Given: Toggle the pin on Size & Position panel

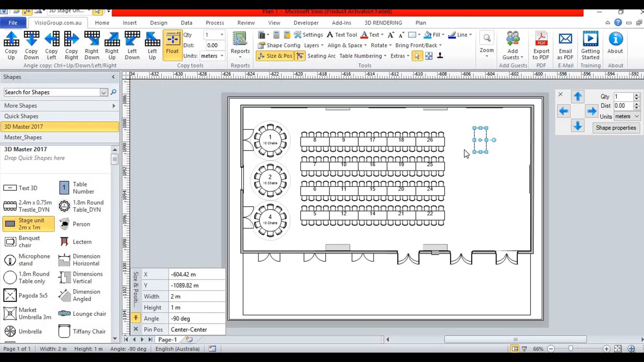Looking at the screenshot, I should (x=136, y=318).
